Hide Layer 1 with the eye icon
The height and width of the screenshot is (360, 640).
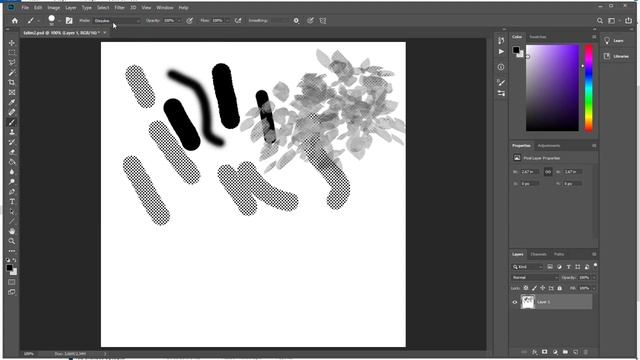pos(515,302)
